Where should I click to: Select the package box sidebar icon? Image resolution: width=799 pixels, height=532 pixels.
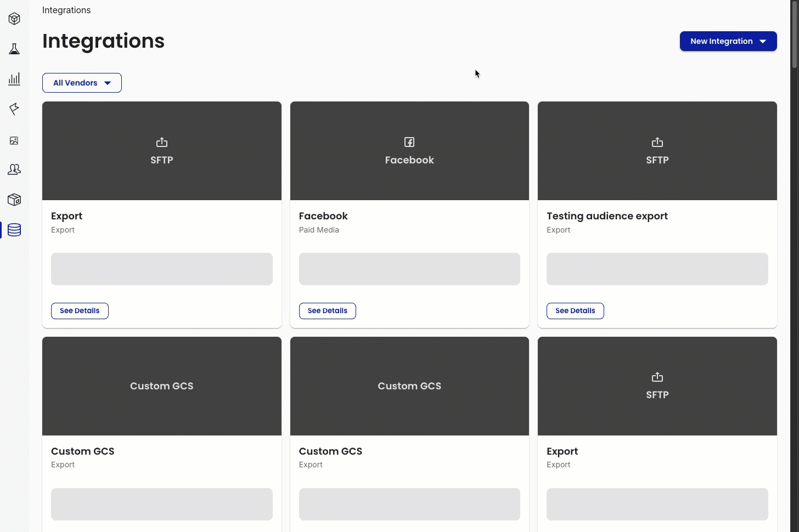[x=14, y=200]
